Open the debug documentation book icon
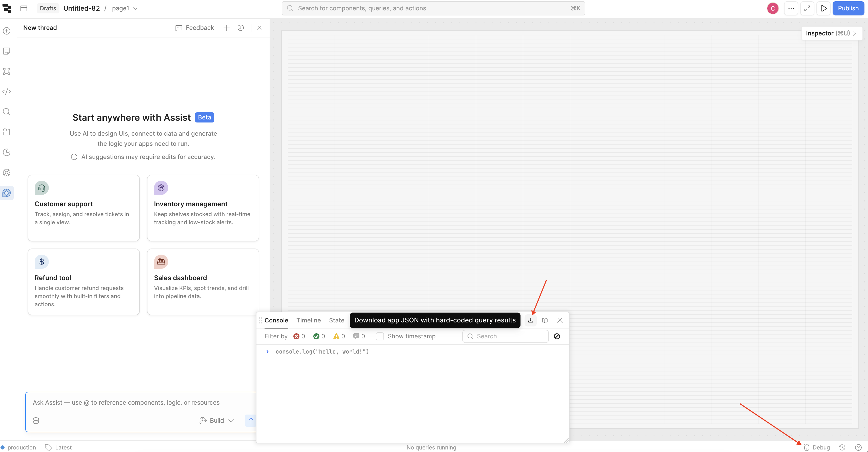Screen dimensions: 868x452 (x=545, y=321)
